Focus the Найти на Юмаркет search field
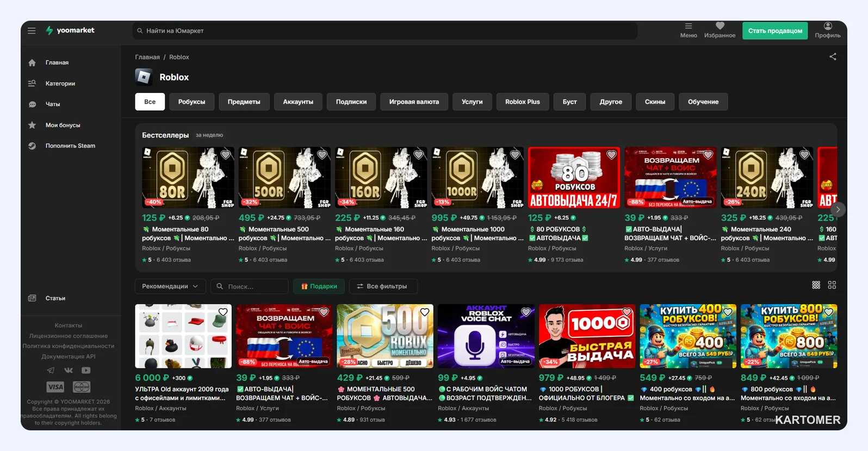The image size is (868, 451). click(385, 31)
